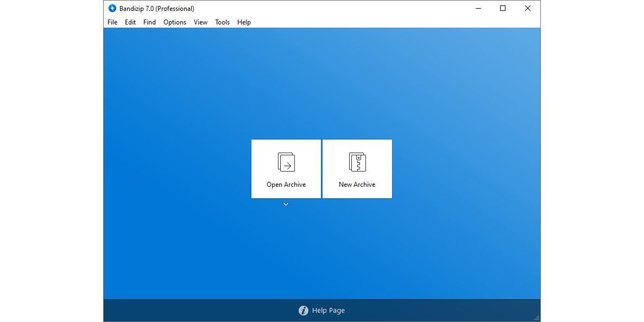The height and width of the screenshot is (322, 644).
Task: Click the Open Archive icon
Action: click(x=286, y=161)
